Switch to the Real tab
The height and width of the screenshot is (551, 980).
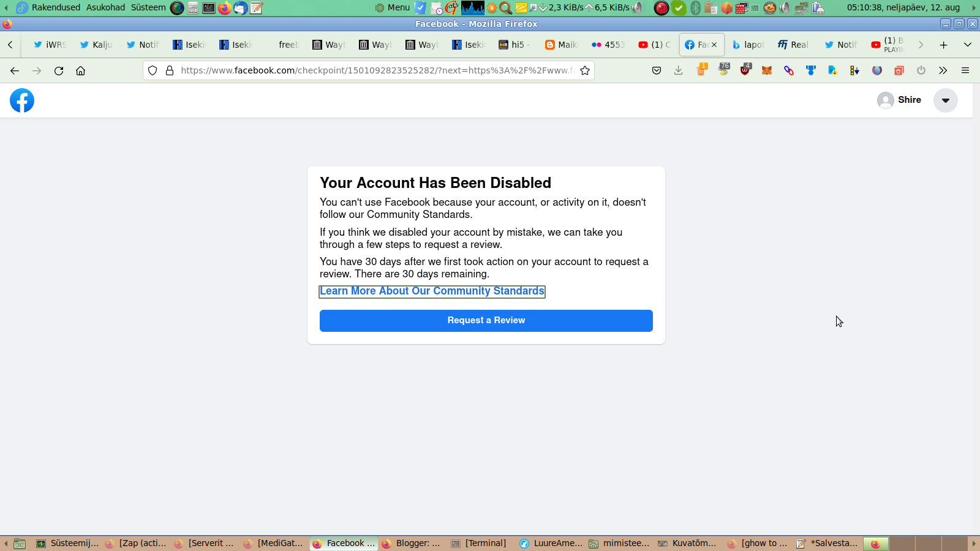(794, 45)
